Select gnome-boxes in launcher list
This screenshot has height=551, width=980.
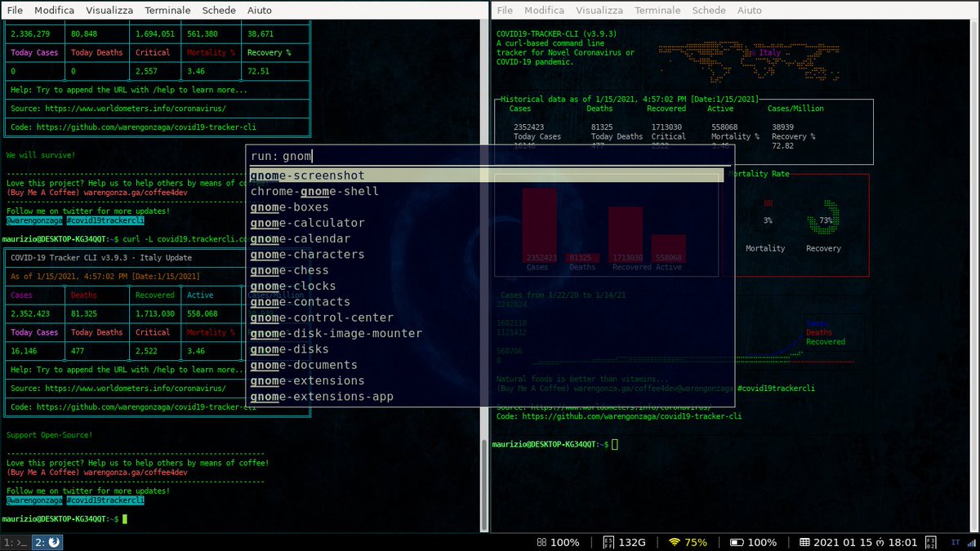486,207
